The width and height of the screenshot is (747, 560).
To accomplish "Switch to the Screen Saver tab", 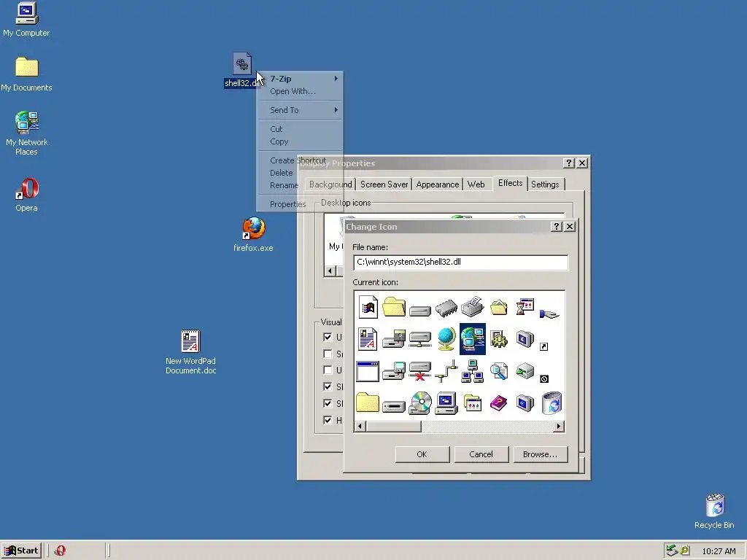I will tap(384, 184).
